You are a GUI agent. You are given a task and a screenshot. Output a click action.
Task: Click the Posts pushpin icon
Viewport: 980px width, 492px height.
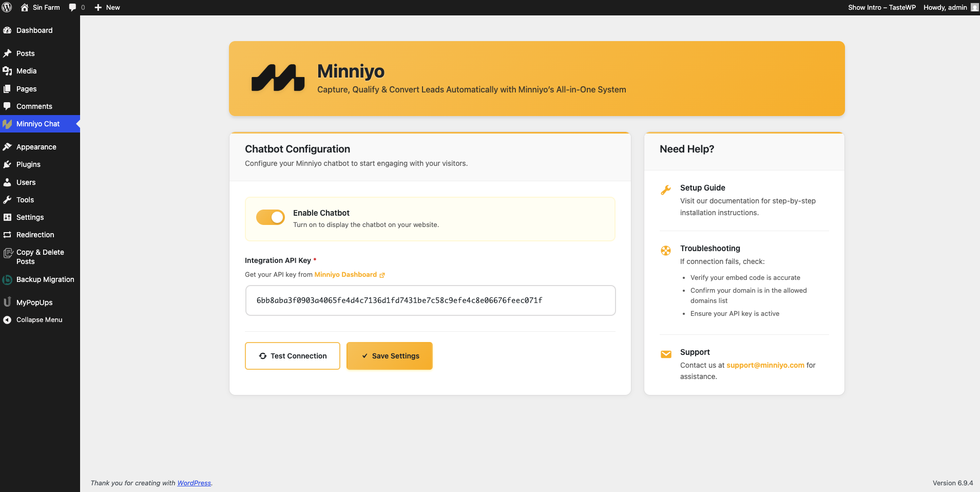click(7, 53)
